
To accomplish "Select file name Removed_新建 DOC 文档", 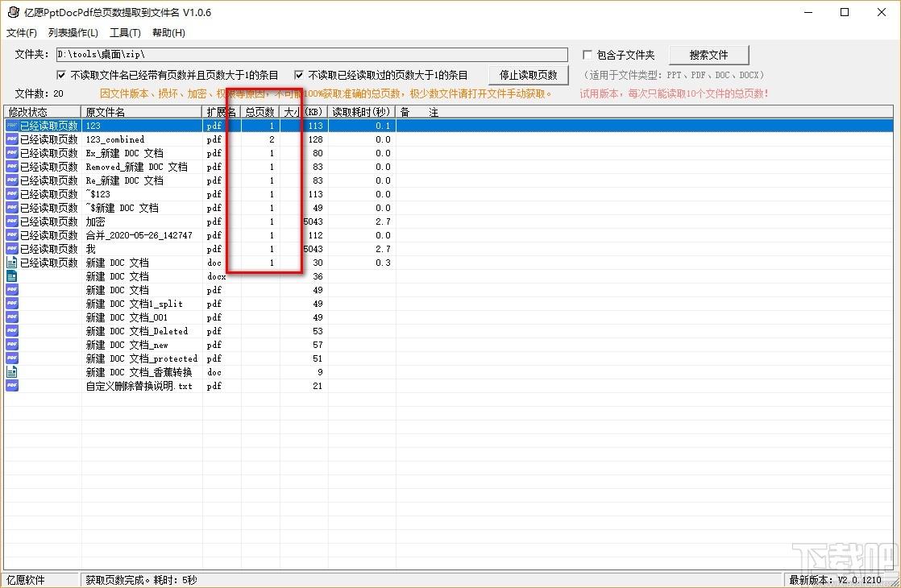I will (137, 167).
